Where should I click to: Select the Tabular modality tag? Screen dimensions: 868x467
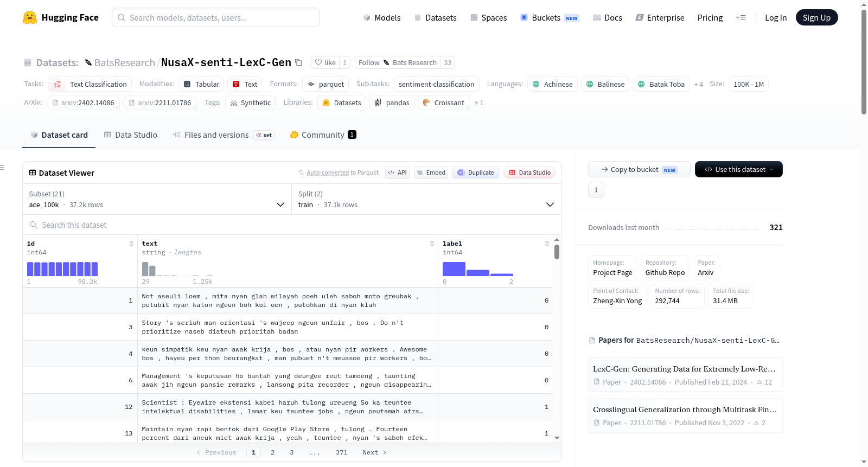click(201, 84)
